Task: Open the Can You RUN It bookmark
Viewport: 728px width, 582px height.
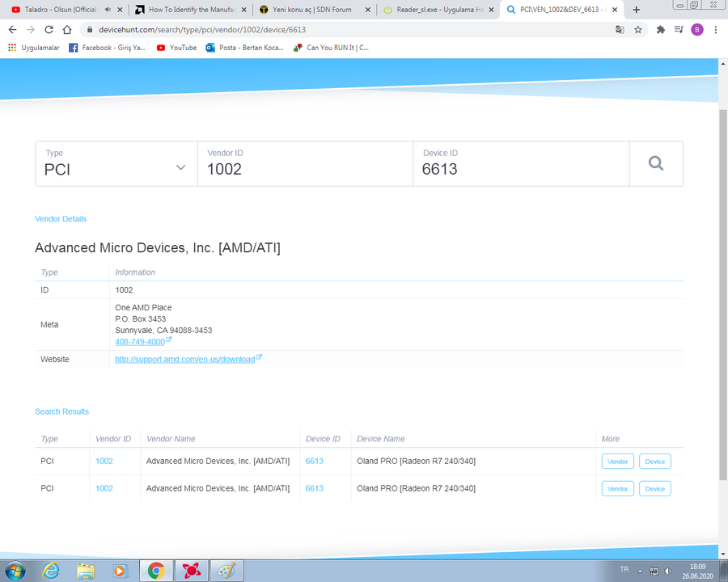Action: tap(331, 48)
